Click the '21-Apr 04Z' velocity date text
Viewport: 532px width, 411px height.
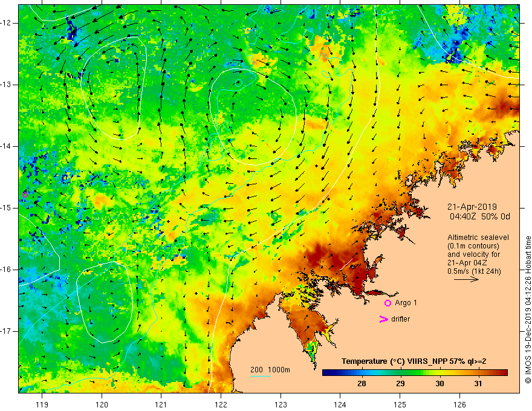click(466, 263)
